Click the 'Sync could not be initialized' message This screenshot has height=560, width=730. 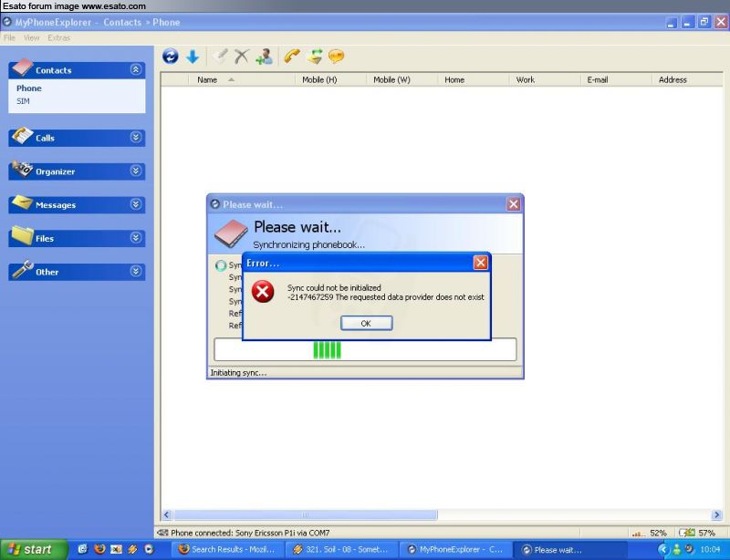(x=334, y=287)
